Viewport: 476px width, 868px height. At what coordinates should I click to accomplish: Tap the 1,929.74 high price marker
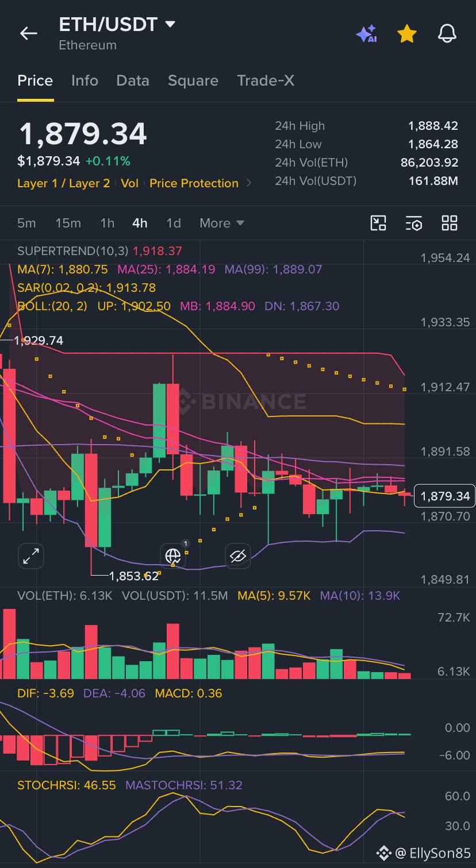[38, 341]
